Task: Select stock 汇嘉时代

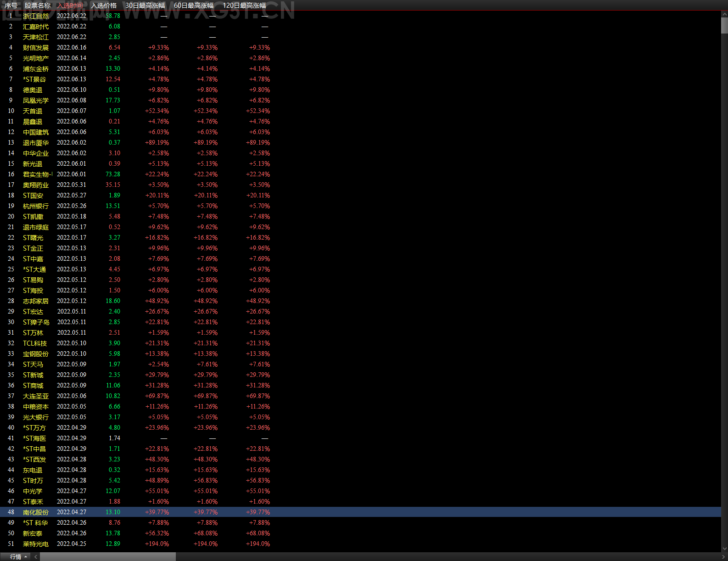Action: pyautogui.click(x=36, y=27)
